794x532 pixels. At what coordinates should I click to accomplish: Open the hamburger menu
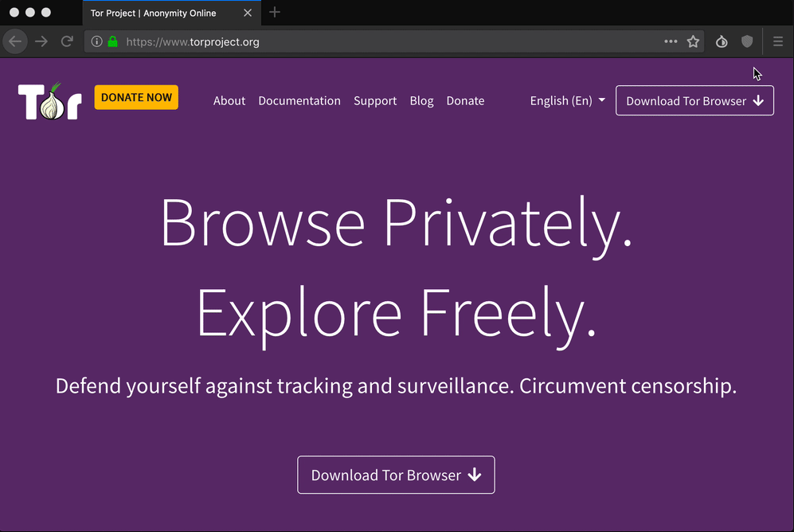[x=777, y=41]
